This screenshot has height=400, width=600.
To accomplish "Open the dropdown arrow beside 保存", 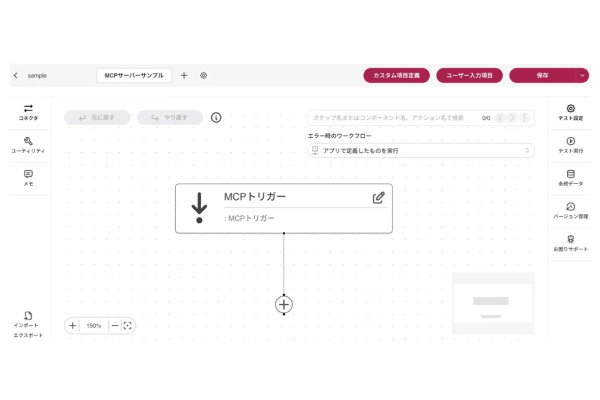I will pos(583,75).
